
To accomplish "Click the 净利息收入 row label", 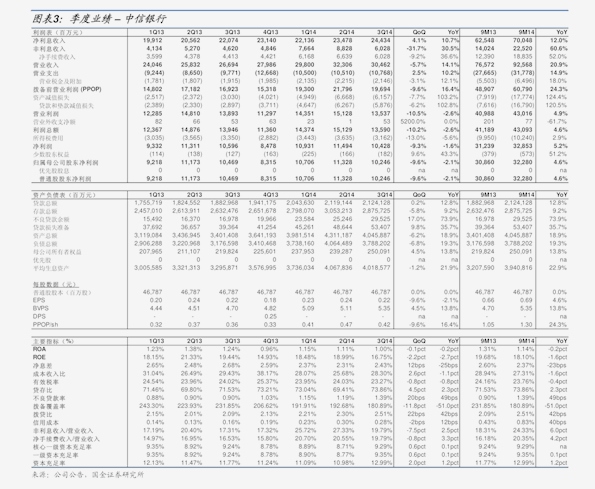I will pyautogui.click(x=49, y=41).
